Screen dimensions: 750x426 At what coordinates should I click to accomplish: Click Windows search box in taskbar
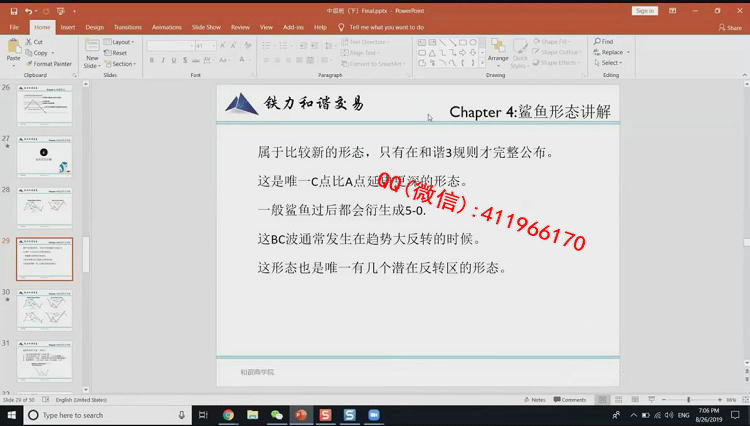click(107, 415)
